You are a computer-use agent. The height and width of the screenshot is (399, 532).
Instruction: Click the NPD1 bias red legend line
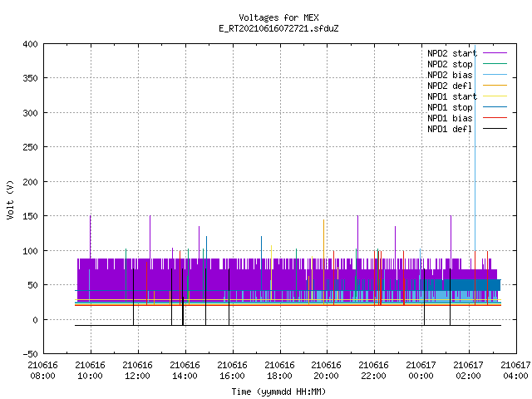[x=495, y=118]
